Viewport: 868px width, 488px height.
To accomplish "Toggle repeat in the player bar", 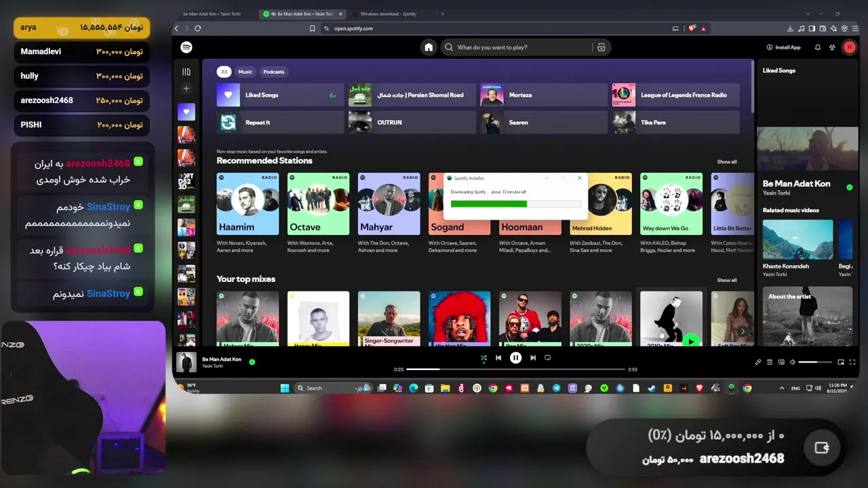I will tap(548, 358).
